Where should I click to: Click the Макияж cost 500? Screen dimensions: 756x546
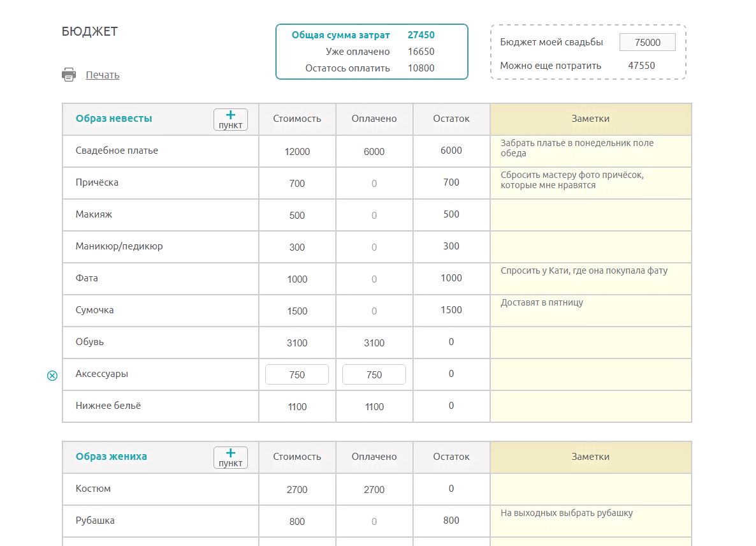pyautogui.click(x=297, y=215)
